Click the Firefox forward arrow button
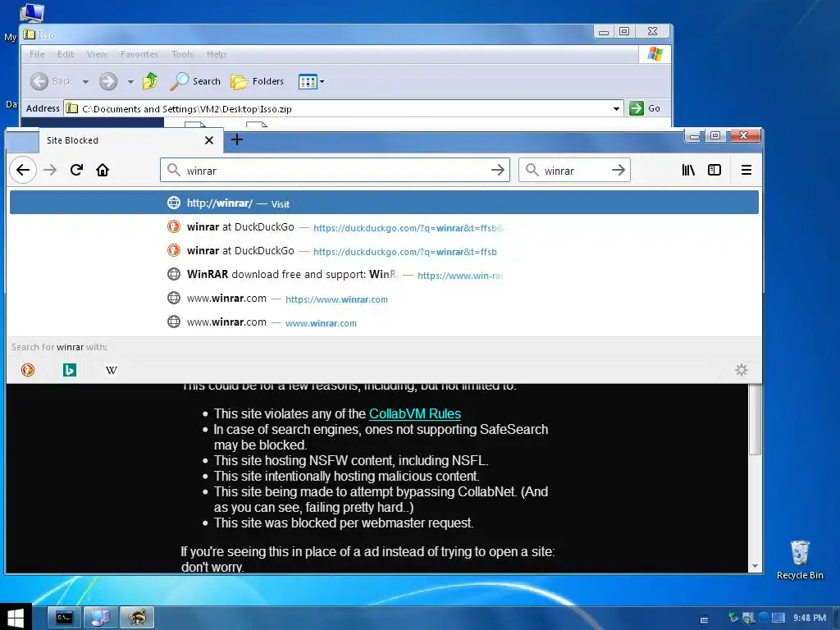Image resolution: width=840 pixels, height=630 pixels. [x=50, y=171]
